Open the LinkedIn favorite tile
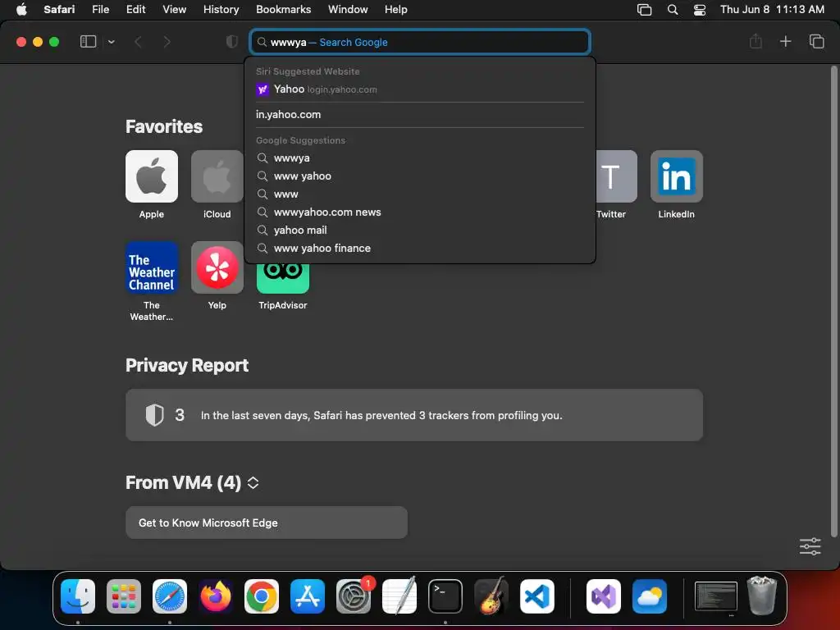 [x=677, y=176]
